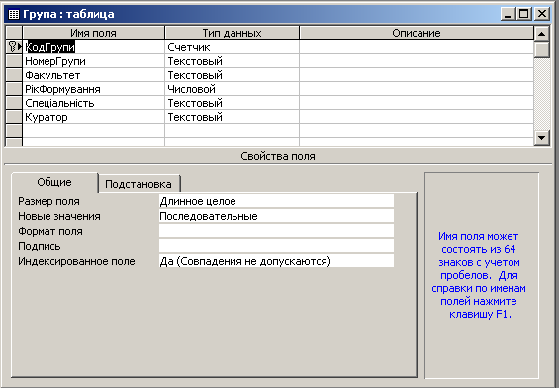Click the scroll up arrow of field grid
559x388 pixels.
coord(542,34)
